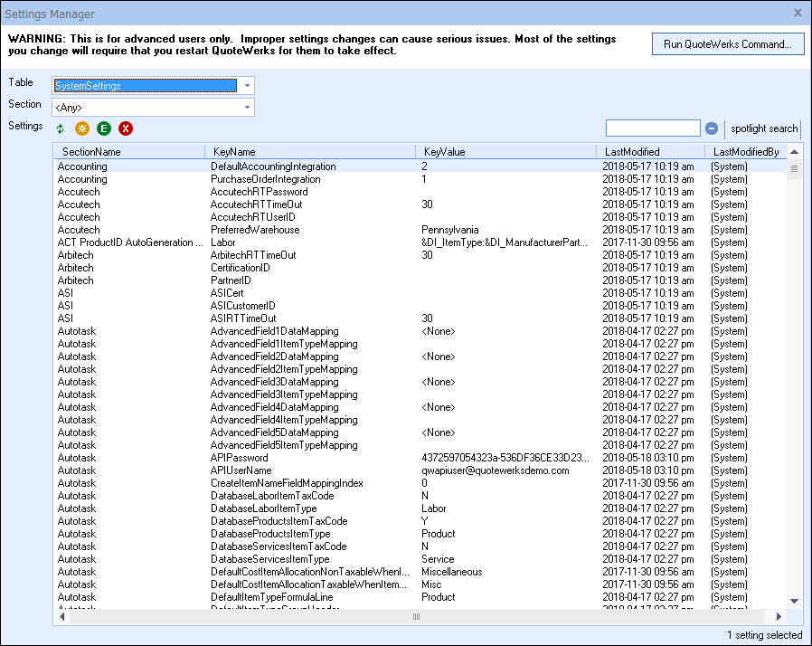
Task: Click the red delete setting icon
Action: point(126,129)
